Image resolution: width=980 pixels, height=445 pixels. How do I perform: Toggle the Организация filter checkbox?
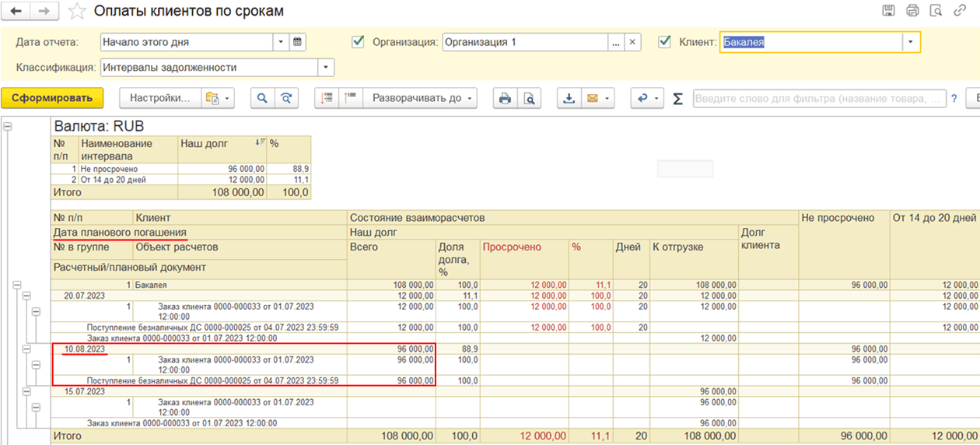358,42
